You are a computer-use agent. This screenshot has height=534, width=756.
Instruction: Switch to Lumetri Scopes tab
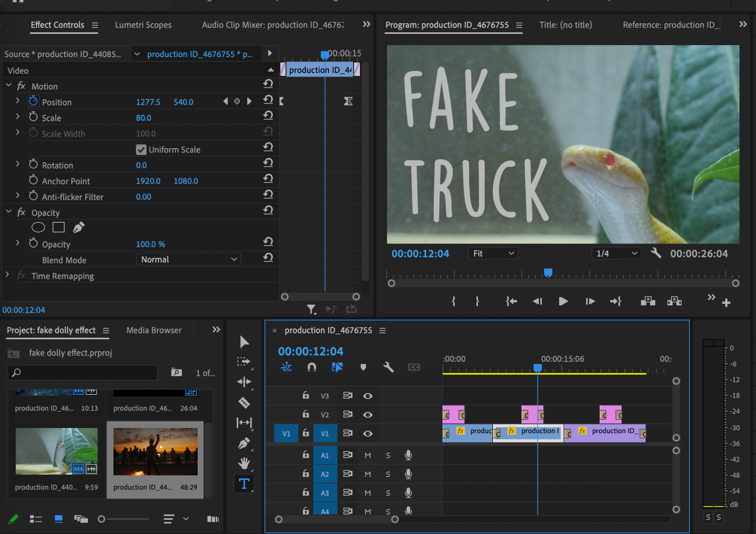click(143, 25)
